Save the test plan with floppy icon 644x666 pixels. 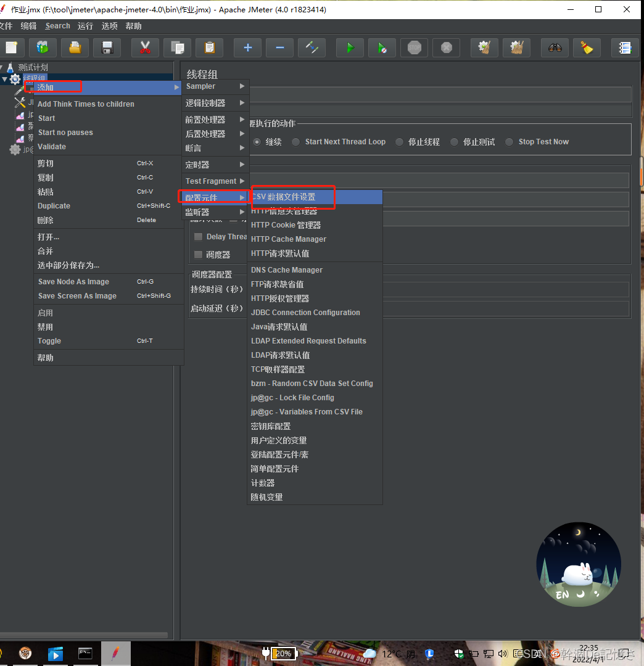107,47
